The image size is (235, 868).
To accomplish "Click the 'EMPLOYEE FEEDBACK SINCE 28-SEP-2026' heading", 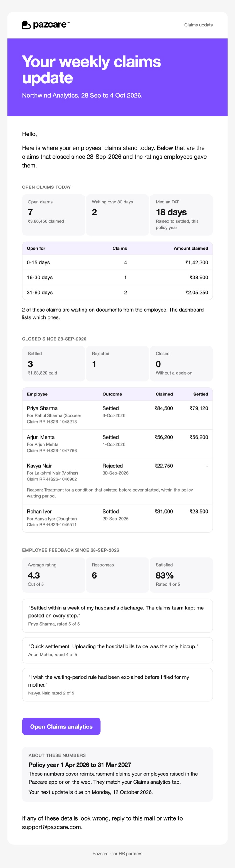I will tap(70, 550).
